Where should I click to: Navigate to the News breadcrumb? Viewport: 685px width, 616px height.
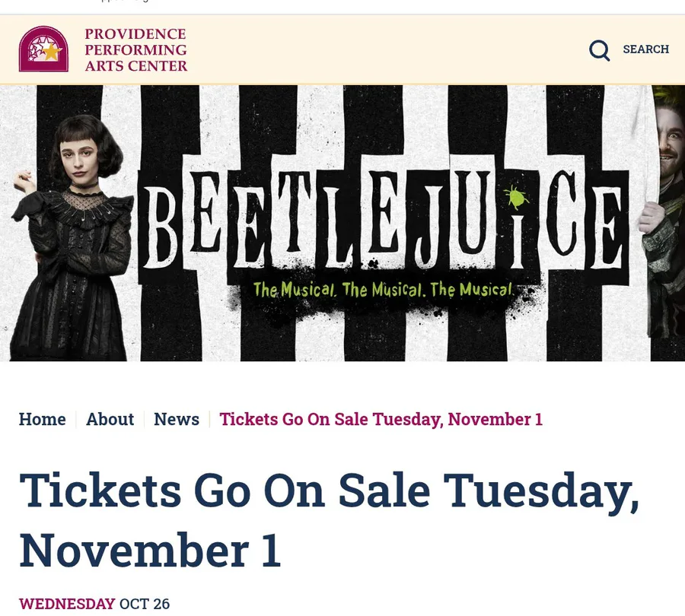tap(177, 419)
